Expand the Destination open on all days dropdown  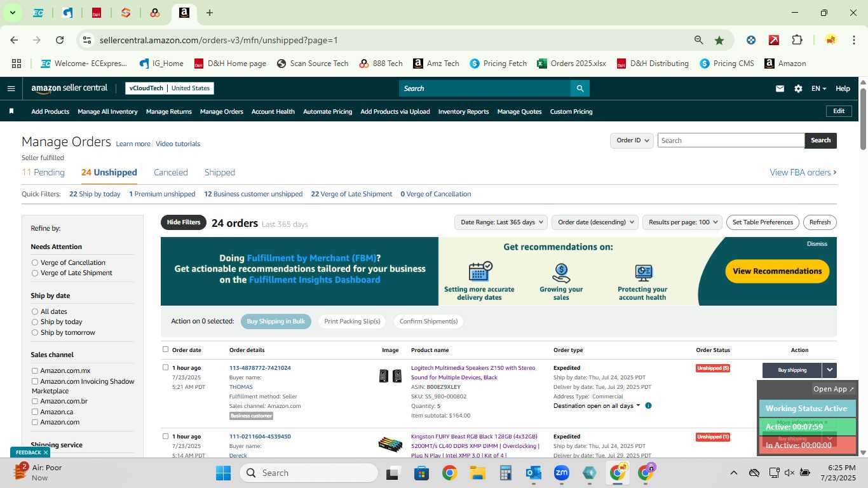tap(597, 405)
